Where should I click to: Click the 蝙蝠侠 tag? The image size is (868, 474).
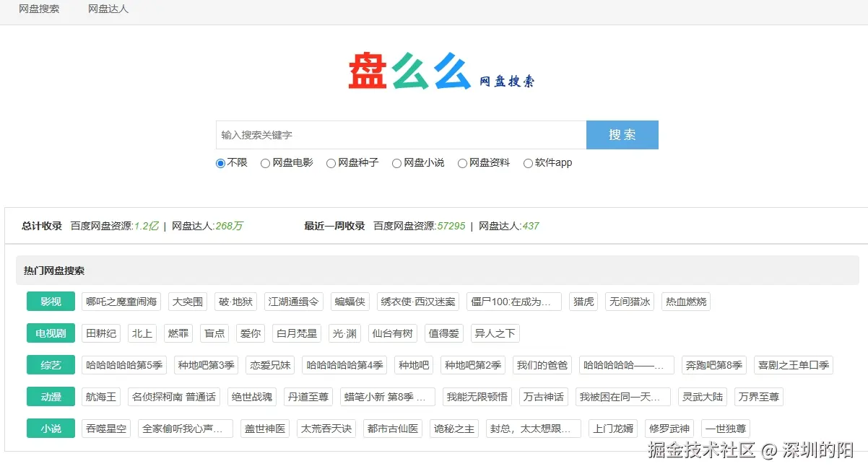pos(350,302)
